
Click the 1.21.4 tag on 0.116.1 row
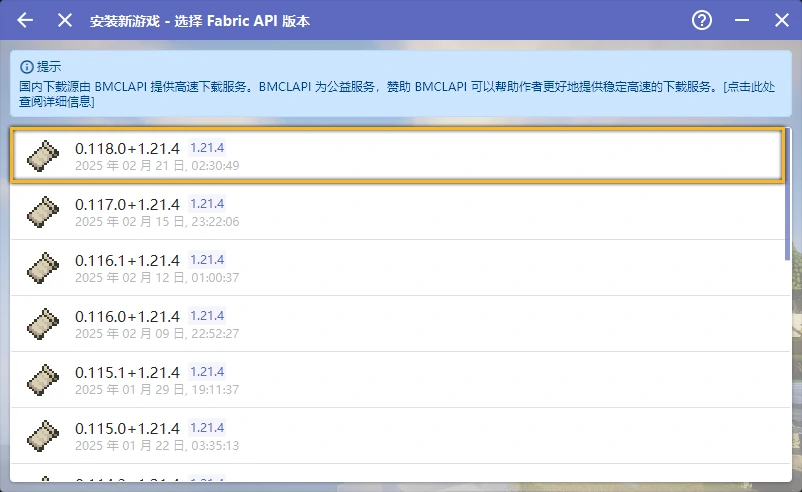click(x=207, y=260)
